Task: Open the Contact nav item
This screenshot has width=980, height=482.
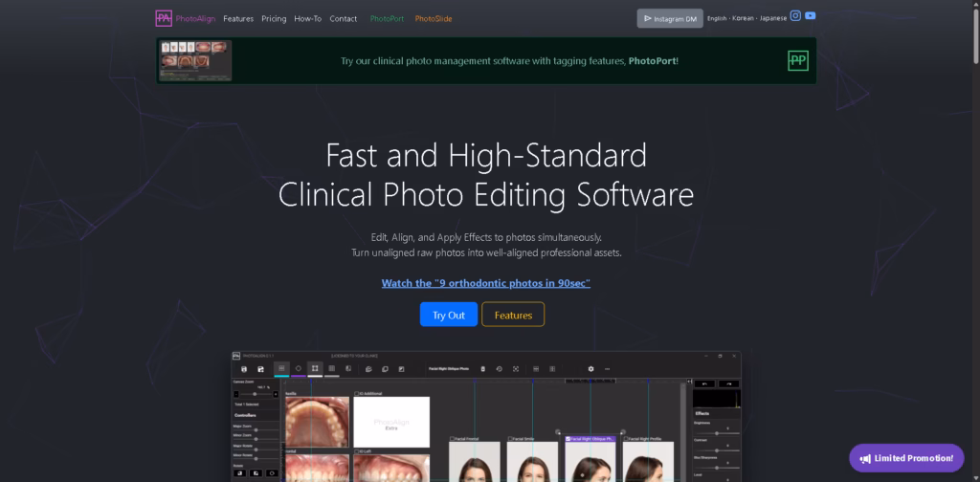Action: (344, 19)
